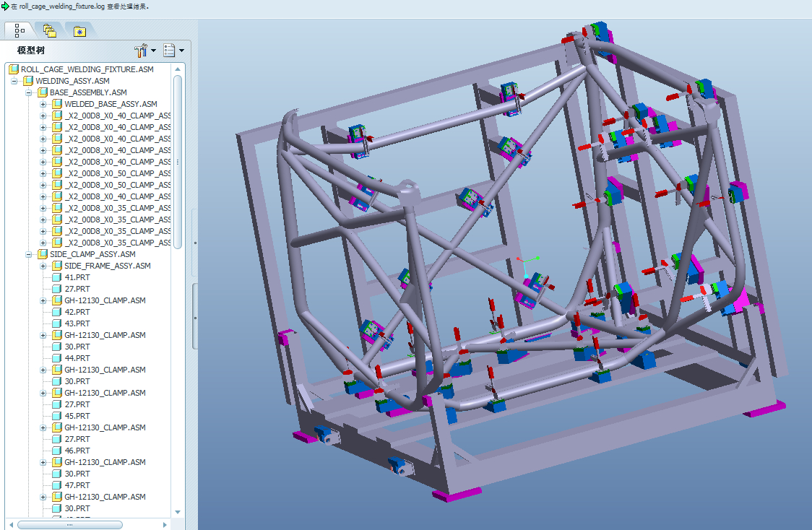Click the model tree horizontal scrollbar left arrow
Screen dimensions: 812x530
click(x=12, y=525)
